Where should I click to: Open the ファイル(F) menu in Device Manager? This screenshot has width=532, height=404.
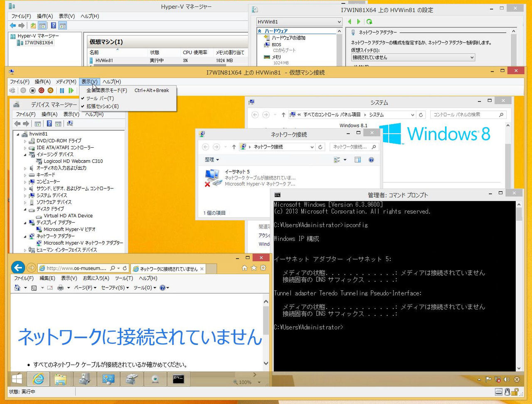pyautogui.click(x=25, y=114)
